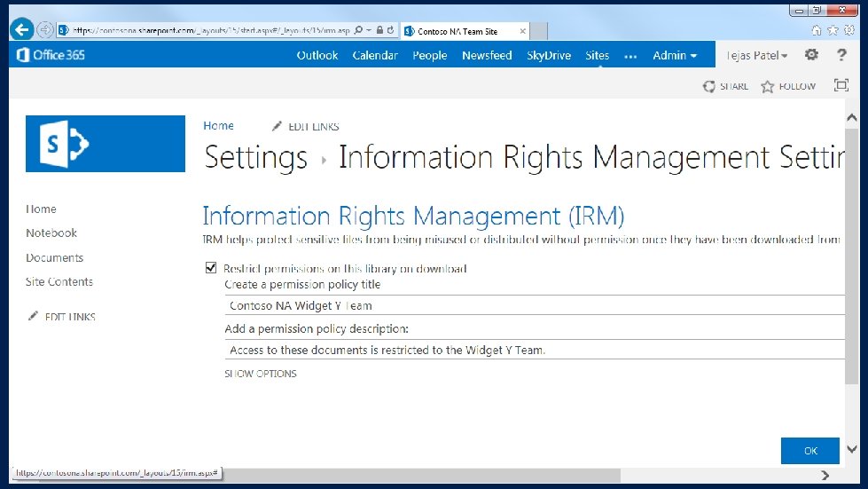Click the SharePoint site logo

pyautogui.click(x=106, y=144)
